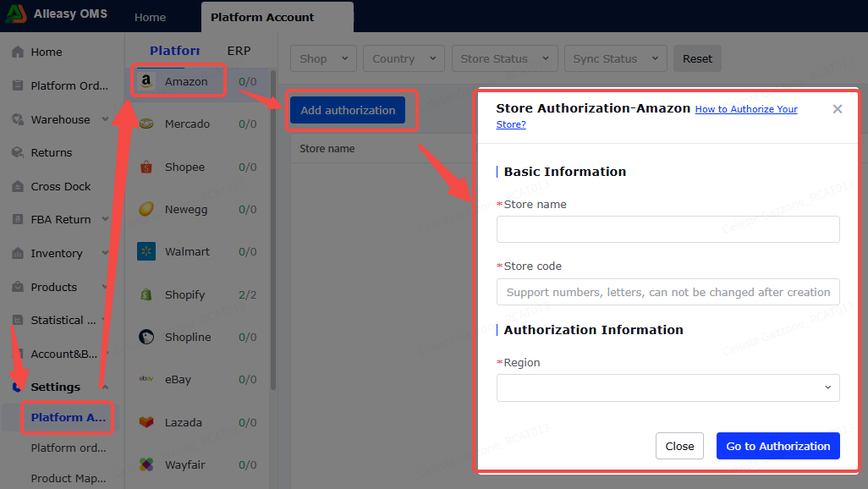Click the Inventory sidebar icon
Viewport: 868px width, 489px height.
pos(18,253)
